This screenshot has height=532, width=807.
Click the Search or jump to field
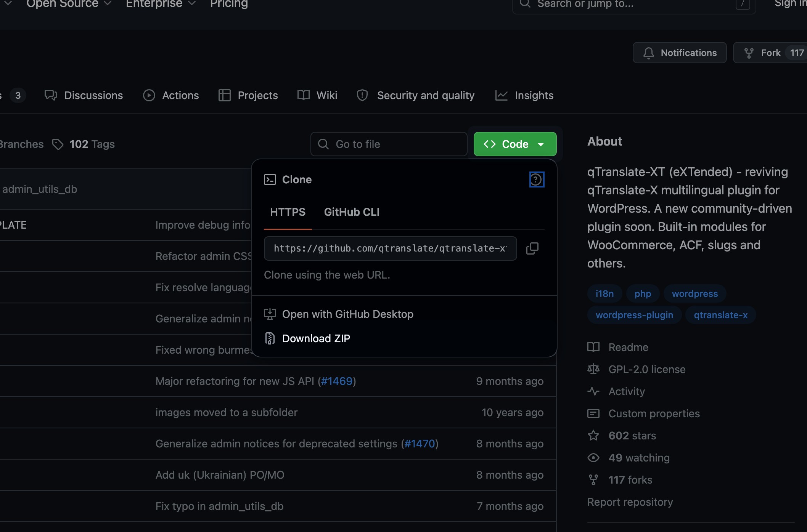(x=634, y=5)
